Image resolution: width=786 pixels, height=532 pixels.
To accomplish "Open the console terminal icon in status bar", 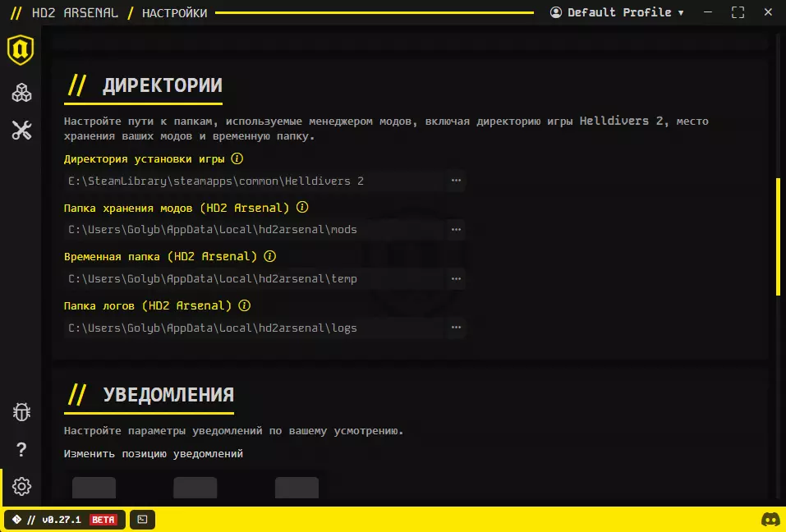I will (142, 520).
